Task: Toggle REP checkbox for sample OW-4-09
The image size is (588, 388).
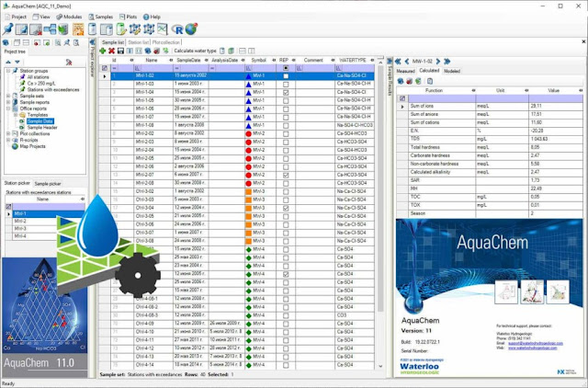Action: pyautogui.click(x=286, y=324)
